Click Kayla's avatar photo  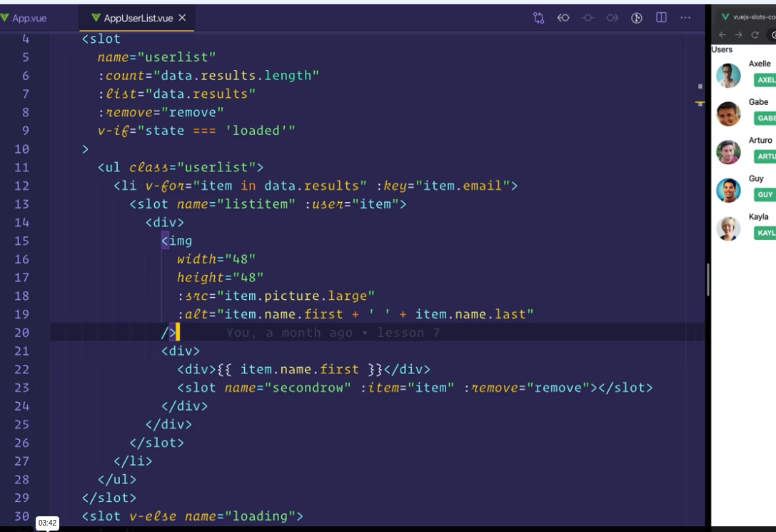click(728, 229)
